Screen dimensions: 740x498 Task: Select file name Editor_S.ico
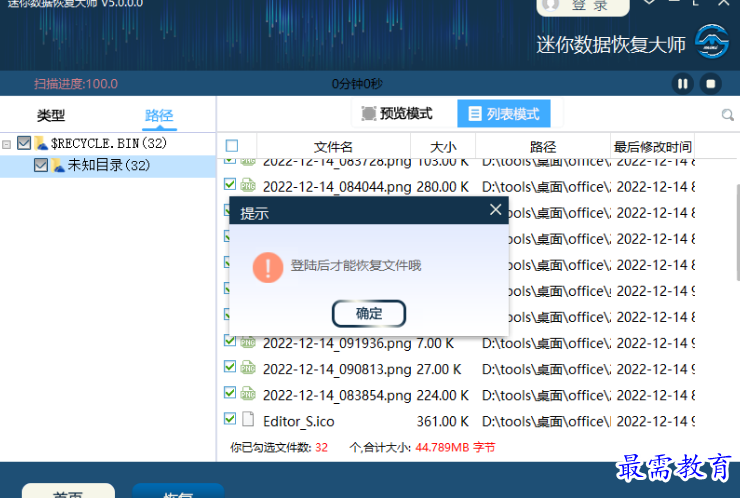pyautogui.click(x=299, y=421)
